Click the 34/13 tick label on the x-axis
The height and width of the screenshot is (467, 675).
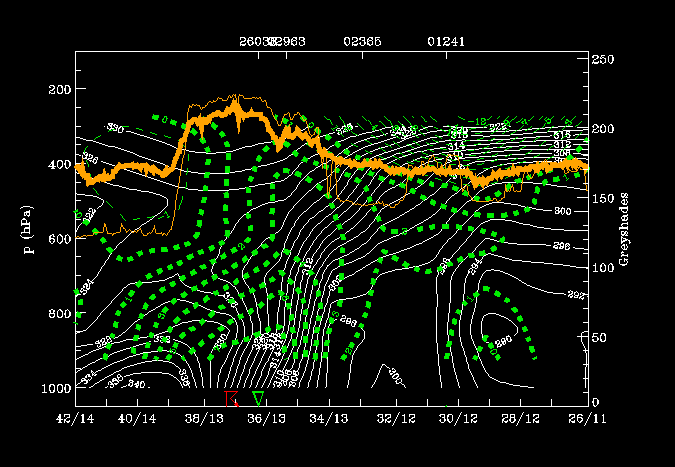(x=329, y=416)
